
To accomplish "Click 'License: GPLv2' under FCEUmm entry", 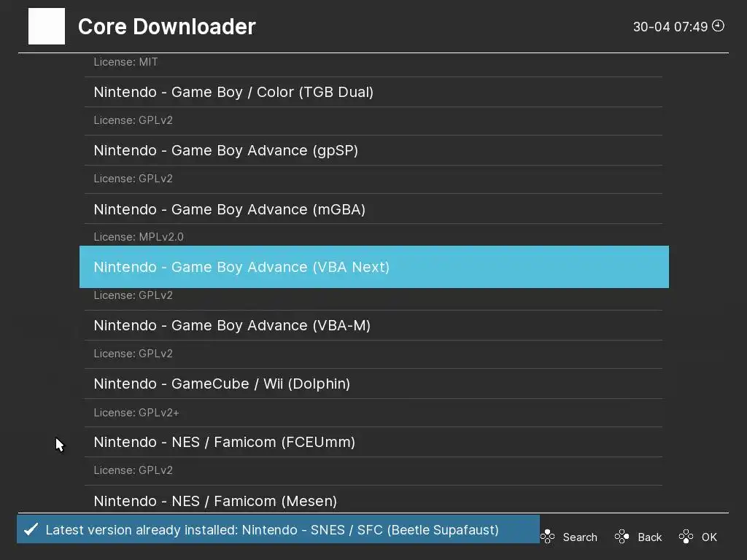I will [x=133, y=470].
